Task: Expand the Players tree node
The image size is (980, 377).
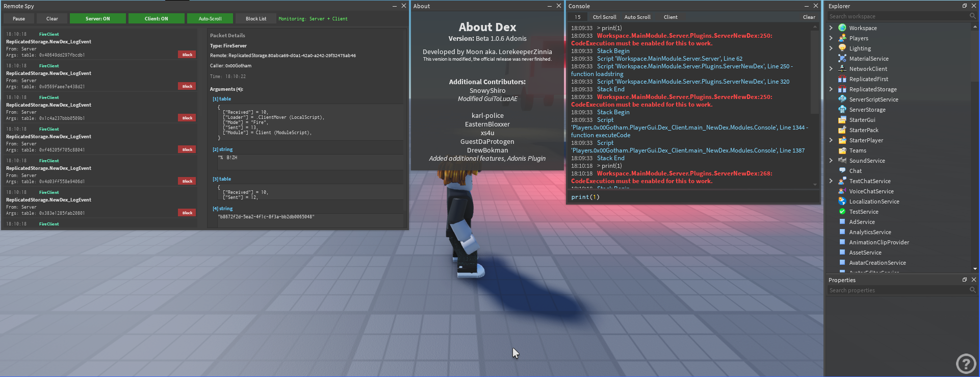Action: point(831,38)
